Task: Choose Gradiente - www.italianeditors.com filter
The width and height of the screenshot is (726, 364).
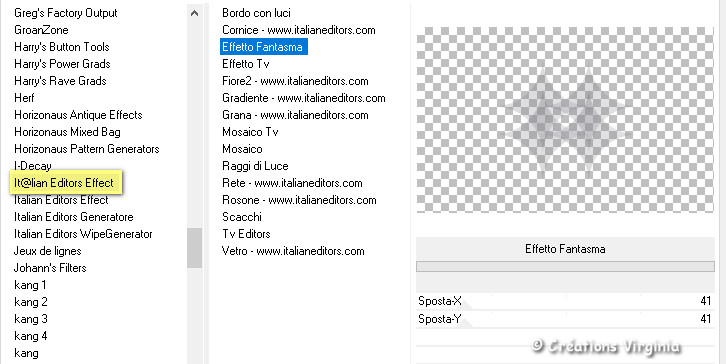Action: [304, 98]
